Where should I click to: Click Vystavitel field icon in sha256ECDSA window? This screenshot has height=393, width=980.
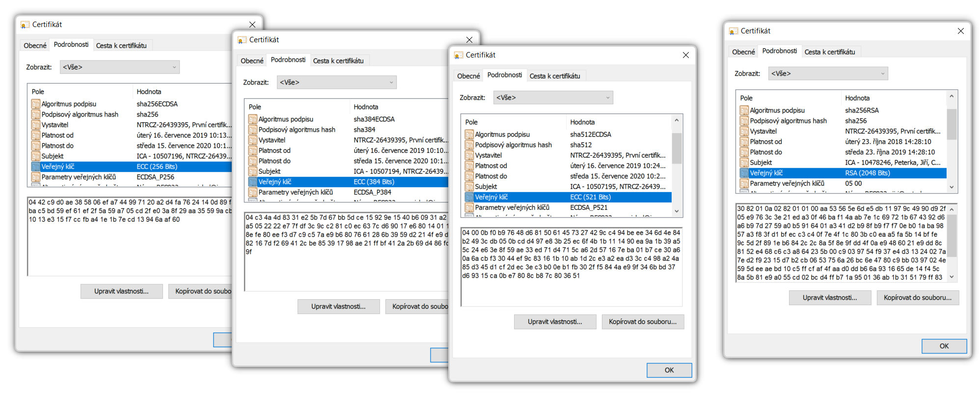click(x=35, y=125)
